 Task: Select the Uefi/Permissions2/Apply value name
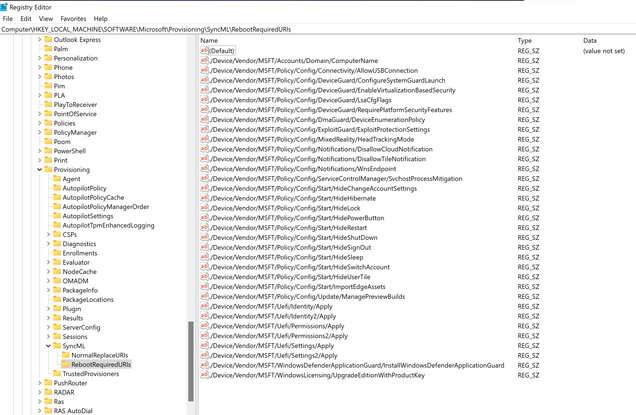point(279,336)
